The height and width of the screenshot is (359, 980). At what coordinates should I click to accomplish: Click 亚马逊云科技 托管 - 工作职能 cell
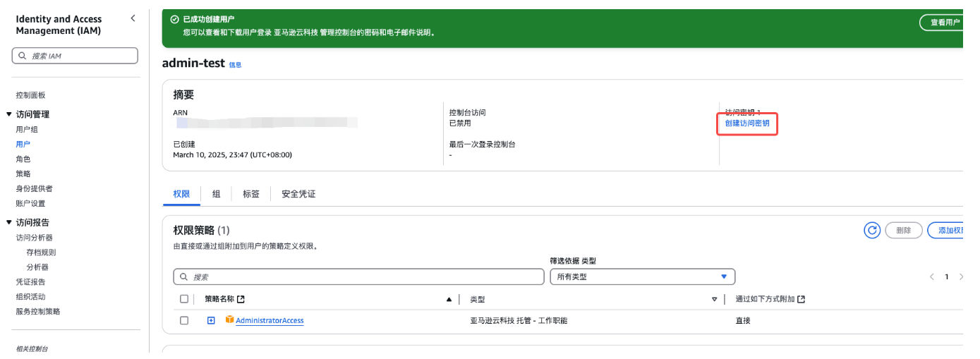(x=519, y=320)
